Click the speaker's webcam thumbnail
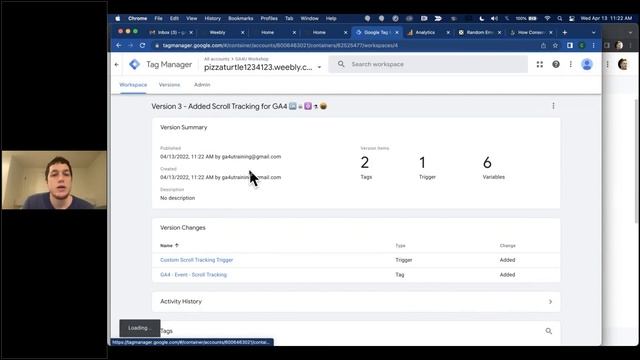640x360 pixels. tap(54, 180)
